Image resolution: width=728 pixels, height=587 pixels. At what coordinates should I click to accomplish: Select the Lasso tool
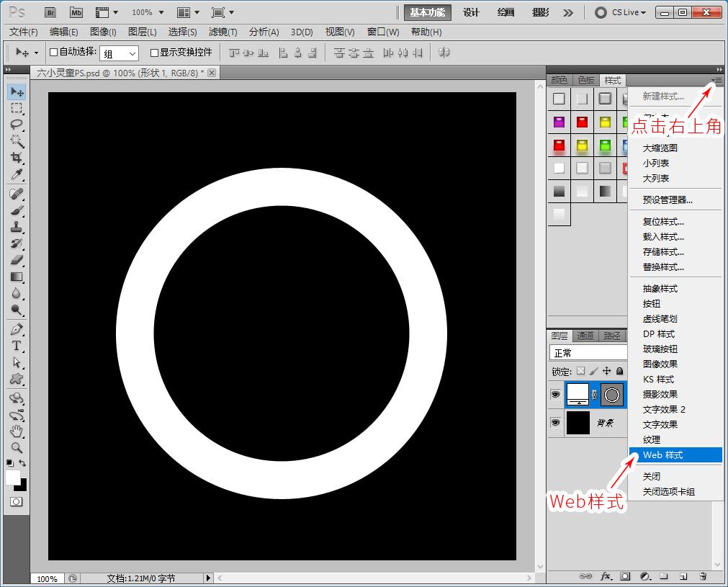tap(17, 125)
